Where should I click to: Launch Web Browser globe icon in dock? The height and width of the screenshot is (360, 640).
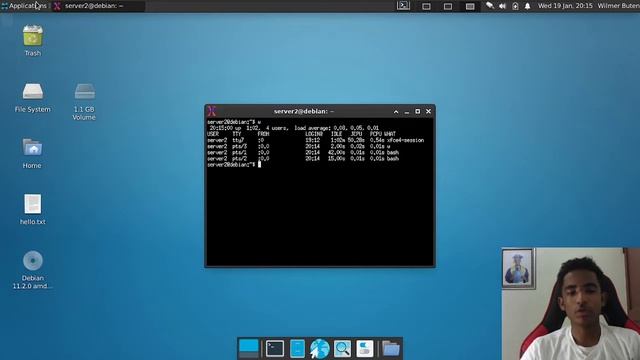(x=320, y=349)
